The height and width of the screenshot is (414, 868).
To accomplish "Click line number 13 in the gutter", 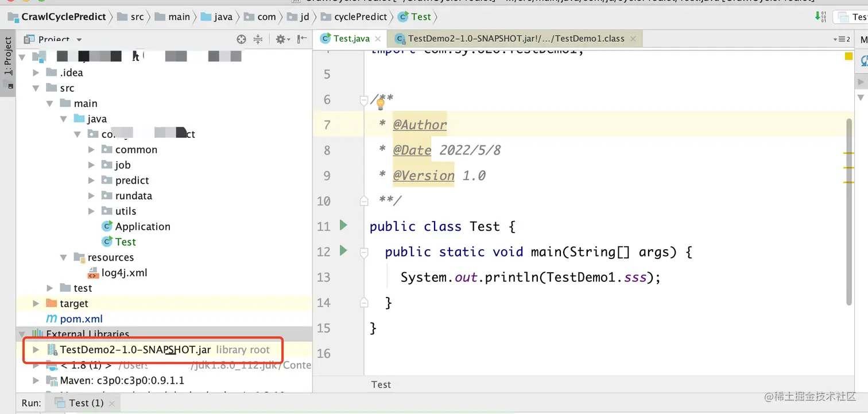I will point(324,277).
